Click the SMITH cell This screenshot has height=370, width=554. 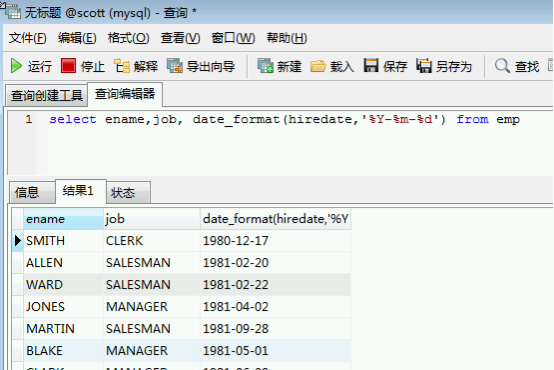click(x=63, y=241)
